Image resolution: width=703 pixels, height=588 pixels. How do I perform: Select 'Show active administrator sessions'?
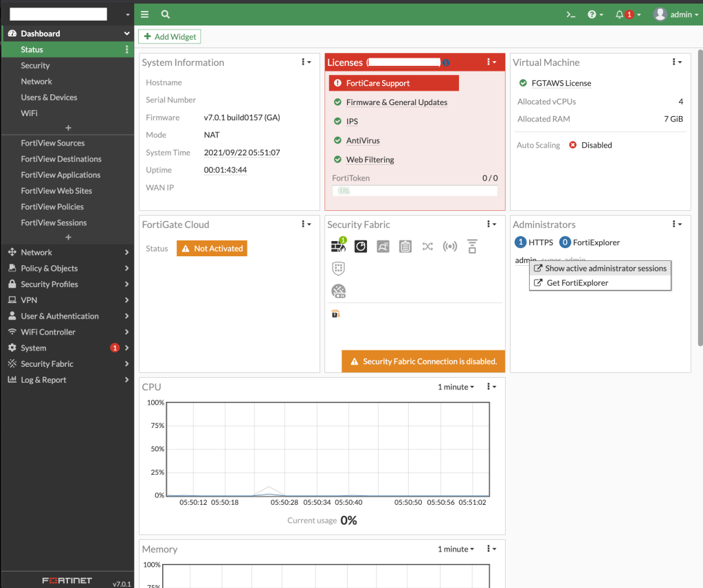click(x=605, y=269)
